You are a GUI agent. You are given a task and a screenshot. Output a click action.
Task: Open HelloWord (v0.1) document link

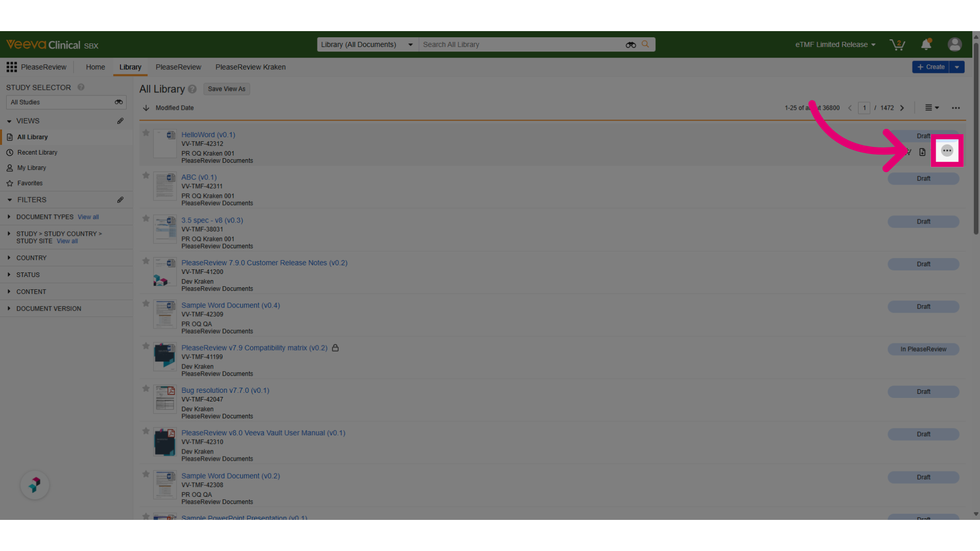[x=208, y=135]
